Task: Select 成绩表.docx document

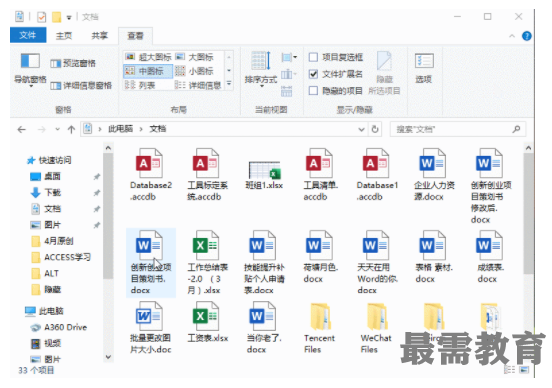Action: point(490,257)
